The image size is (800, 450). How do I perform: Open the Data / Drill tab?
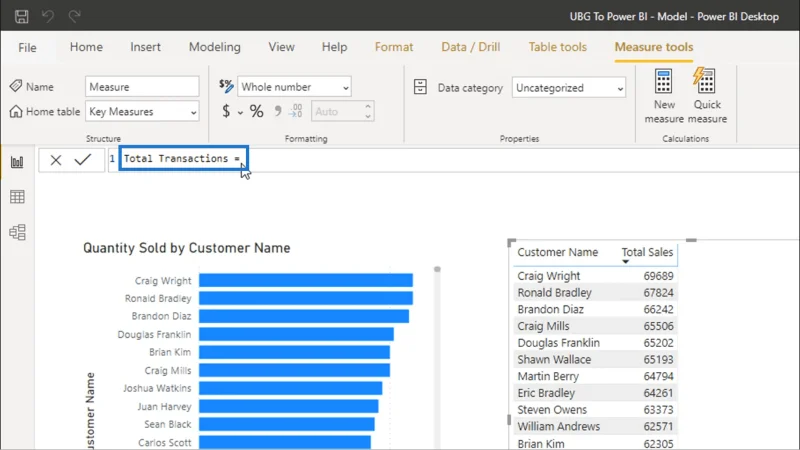(x=470, y=47)
